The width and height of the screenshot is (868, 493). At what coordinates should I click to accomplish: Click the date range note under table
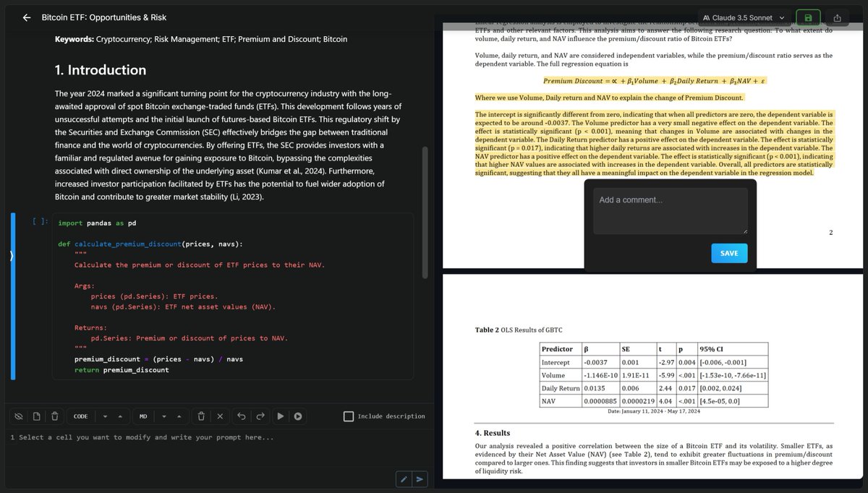click(x=655, y=411)
